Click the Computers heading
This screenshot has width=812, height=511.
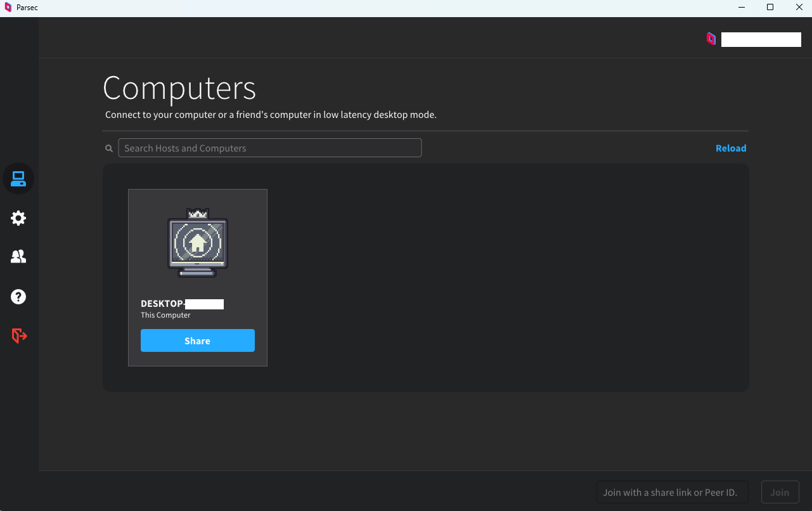tap(179, 87)
